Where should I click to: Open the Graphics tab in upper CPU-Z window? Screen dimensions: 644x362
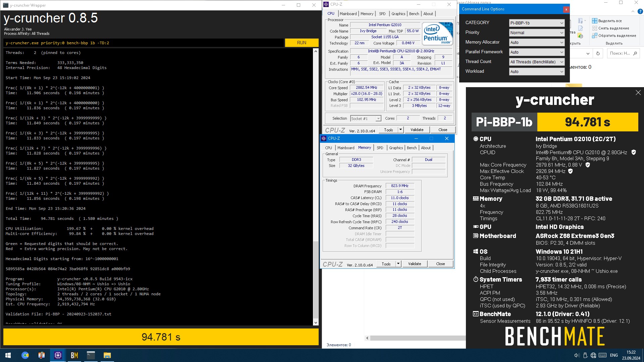coord(398,14)
